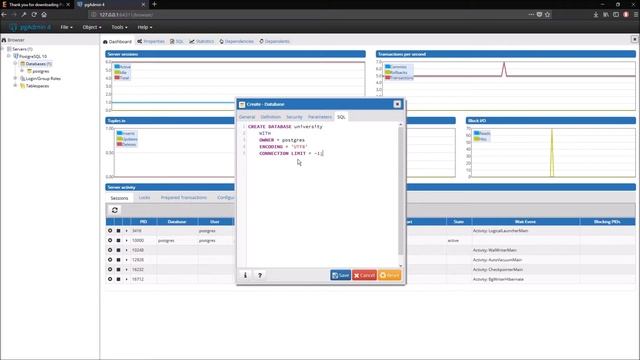Switch to the Parameters tab in dialog
Image resolution: width=640 pixels, height=360 pixels.
(320, 117)
